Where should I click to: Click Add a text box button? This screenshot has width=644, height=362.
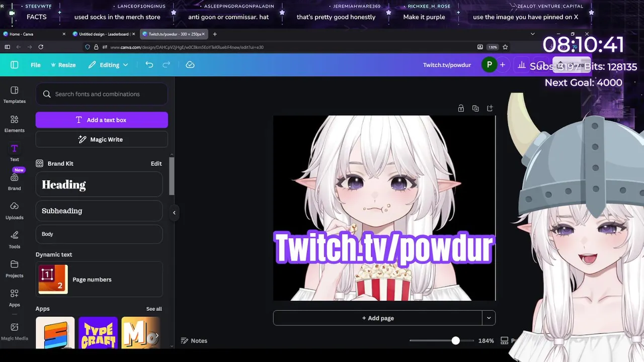click(x=102, y=120)
